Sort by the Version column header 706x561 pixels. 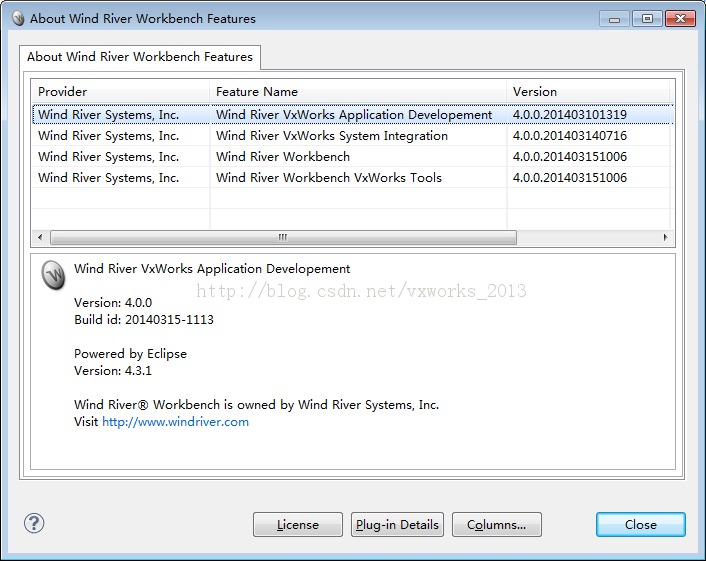click(588, 91)
